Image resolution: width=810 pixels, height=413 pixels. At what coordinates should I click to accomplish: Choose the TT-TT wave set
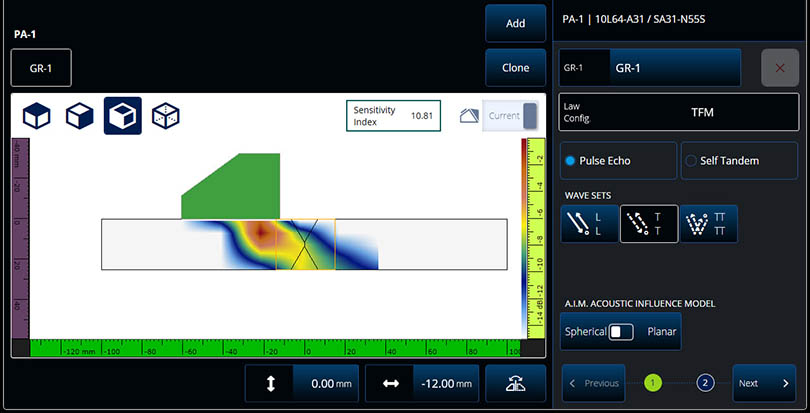coord(708,225)
